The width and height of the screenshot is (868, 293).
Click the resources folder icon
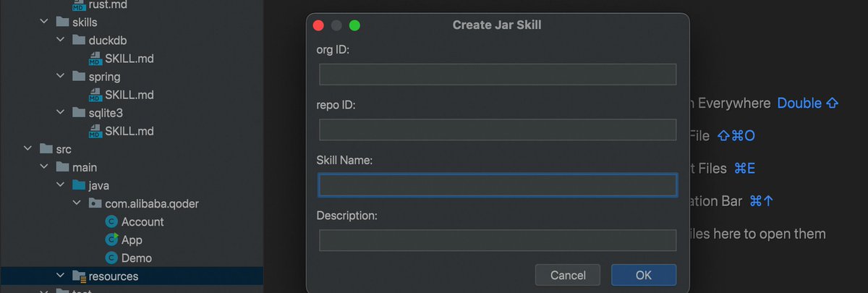tap(79, 276)
